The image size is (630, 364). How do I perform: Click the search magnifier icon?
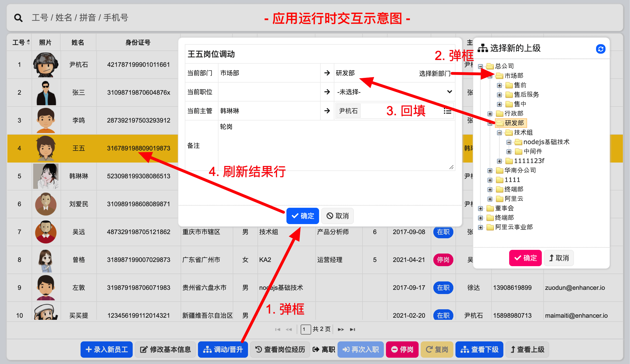[x=18, y=18]
